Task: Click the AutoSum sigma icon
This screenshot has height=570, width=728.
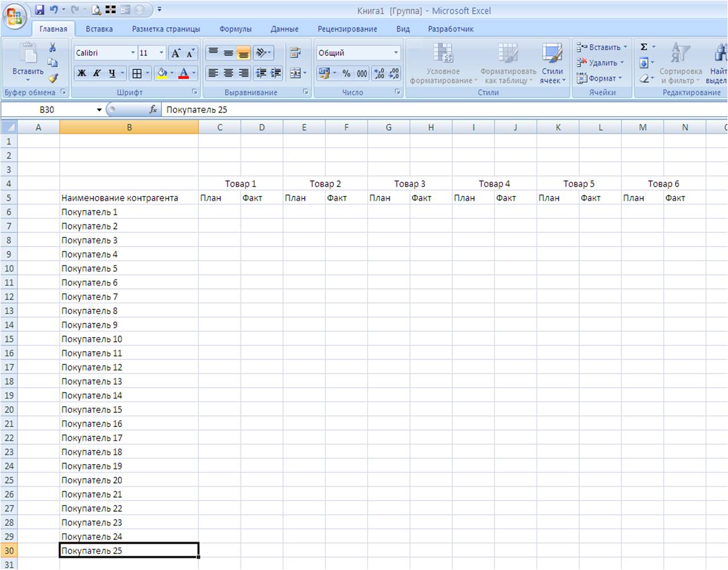Action: (x=644, y=47)
